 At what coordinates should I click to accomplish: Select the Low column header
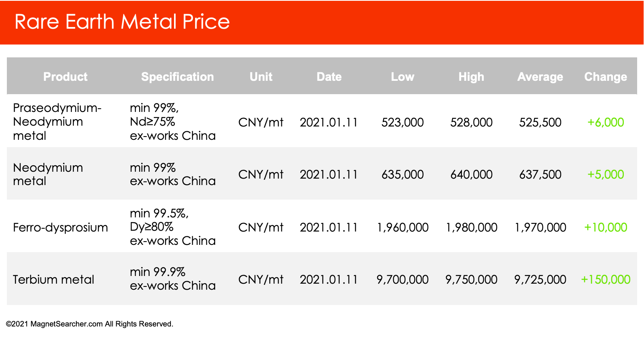click(403, 77)
